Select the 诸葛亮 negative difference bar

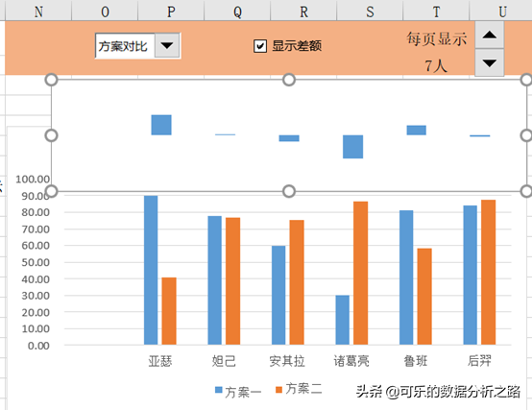pos(352,147)
